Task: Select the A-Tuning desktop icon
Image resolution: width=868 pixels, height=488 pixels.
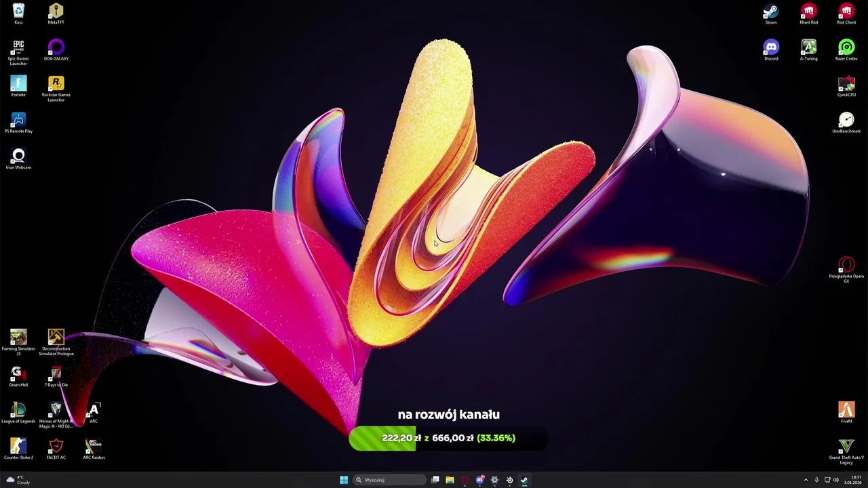Action: click(808, 50)
